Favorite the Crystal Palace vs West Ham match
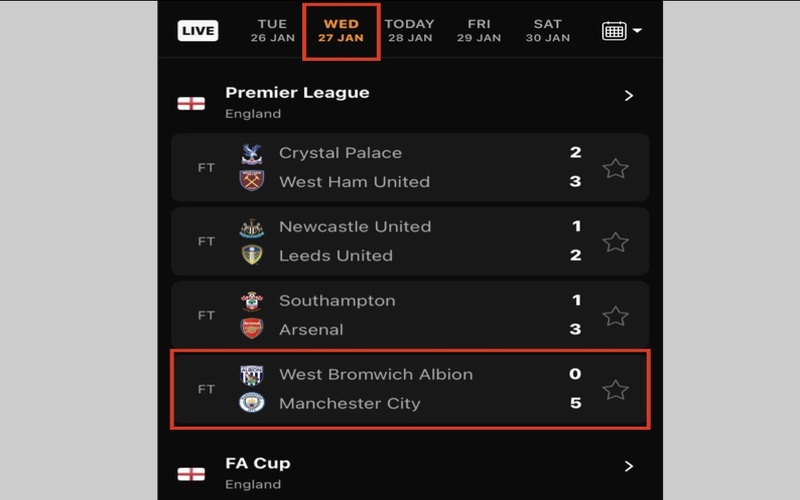The image size is (800, 500). pyautogui.click(x=616, y=168)
